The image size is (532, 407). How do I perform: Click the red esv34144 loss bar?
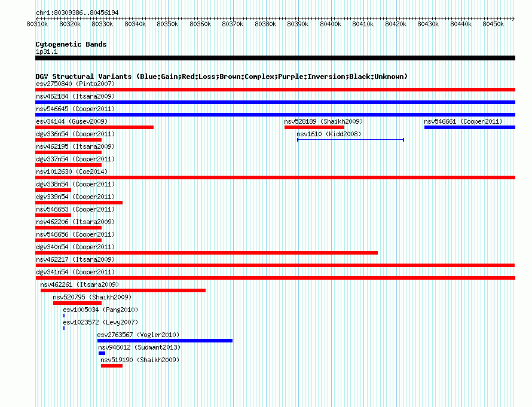point(94,127)
